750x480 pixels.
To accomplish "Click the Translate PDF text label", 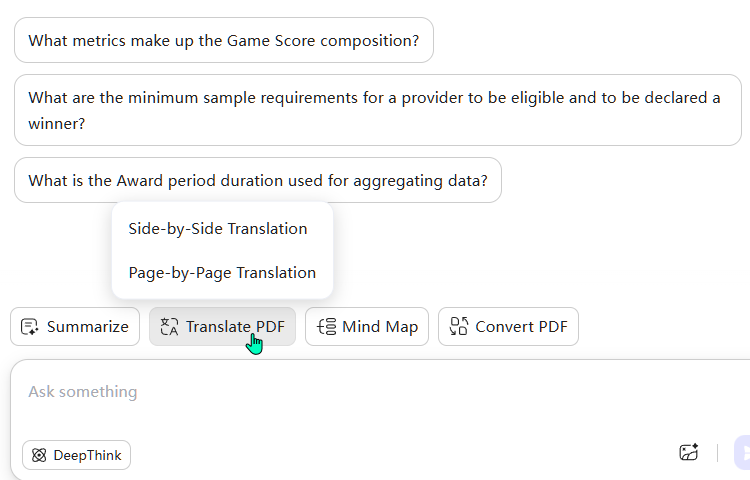I will tap(235, 327).
